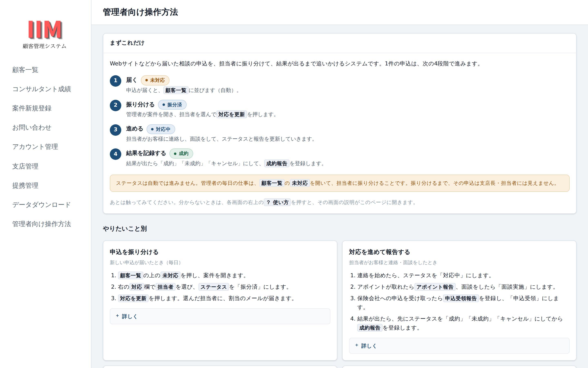Screen dimensions: 588x368
Task: Click step number 4 circle
Action: (x=115, y=154)
